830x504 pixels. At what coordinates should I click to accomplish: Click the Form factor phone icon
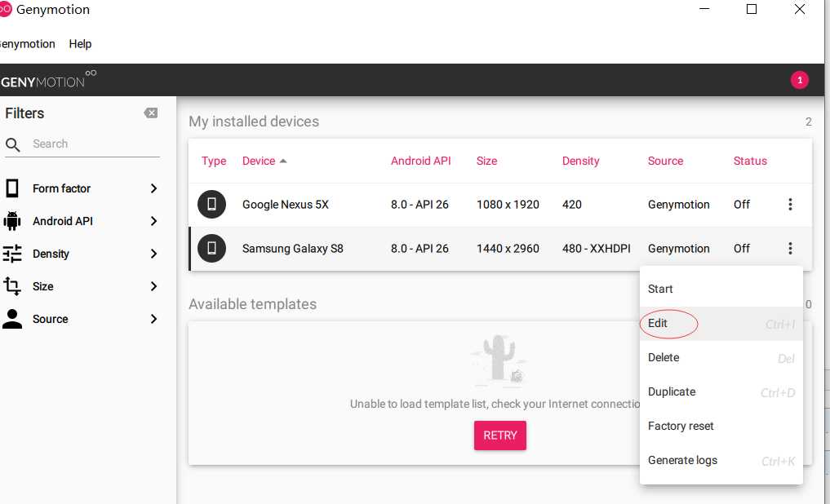(12, 188)
